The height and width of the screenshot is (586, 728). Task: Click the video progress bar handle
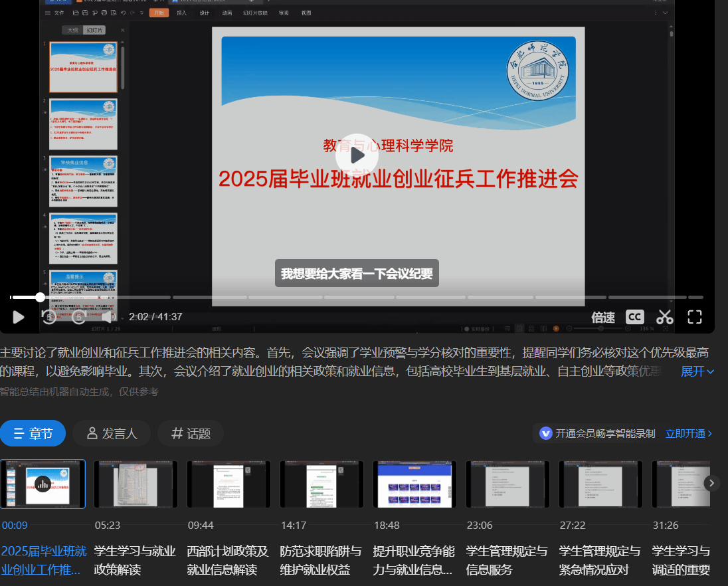[x=40, y=297]
